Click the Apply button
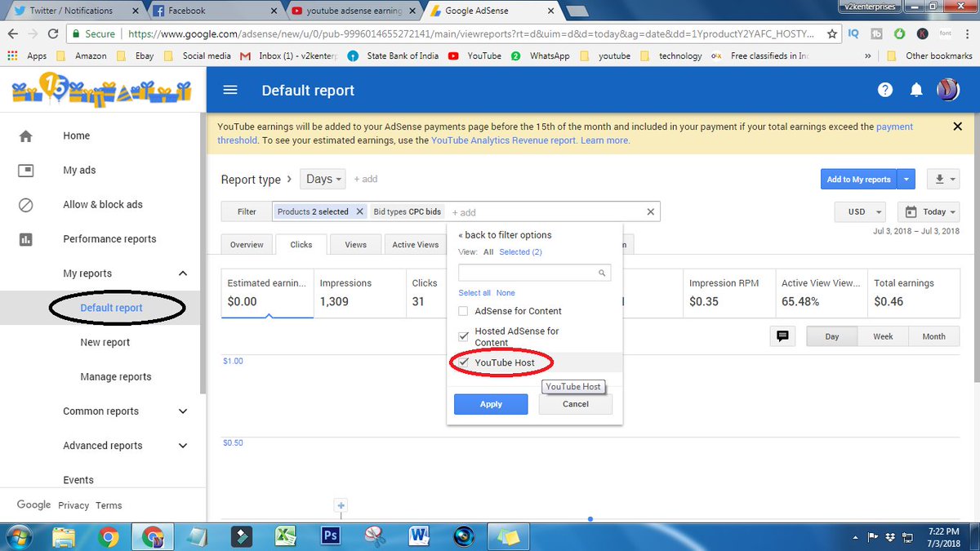The image size is (980, 551). [x=491, y=404]
